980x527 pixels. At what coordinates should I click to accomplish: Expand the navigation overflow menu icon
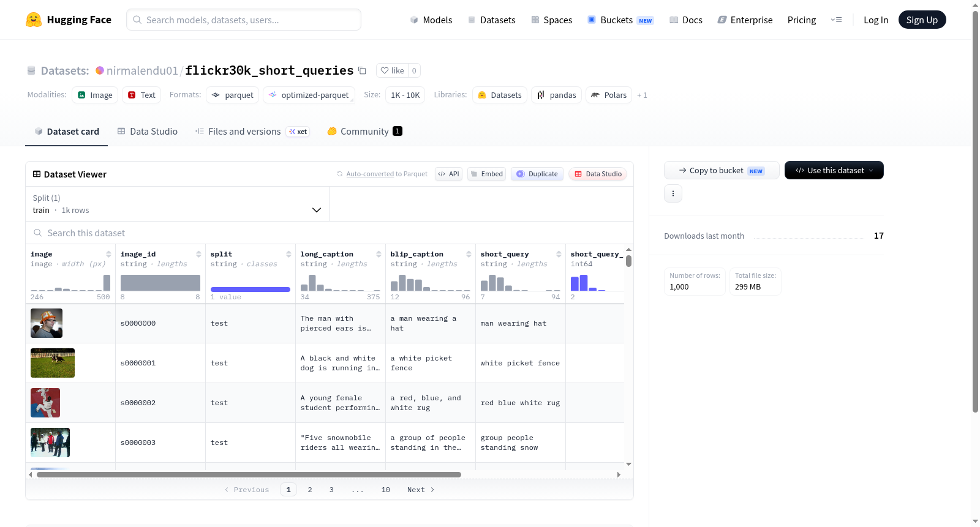pos(836,20)
